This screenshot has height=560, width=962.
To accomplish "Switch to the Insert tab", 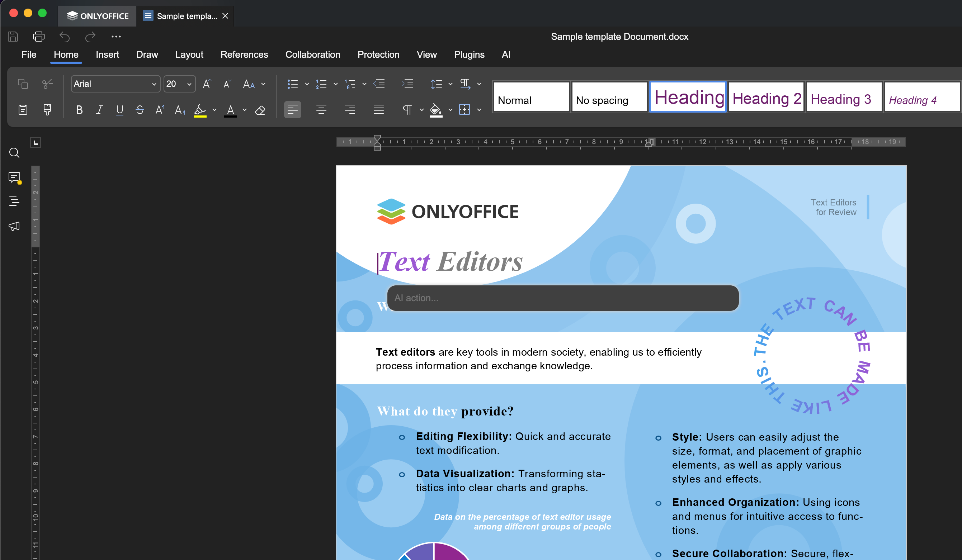I will tap(107, 54).
